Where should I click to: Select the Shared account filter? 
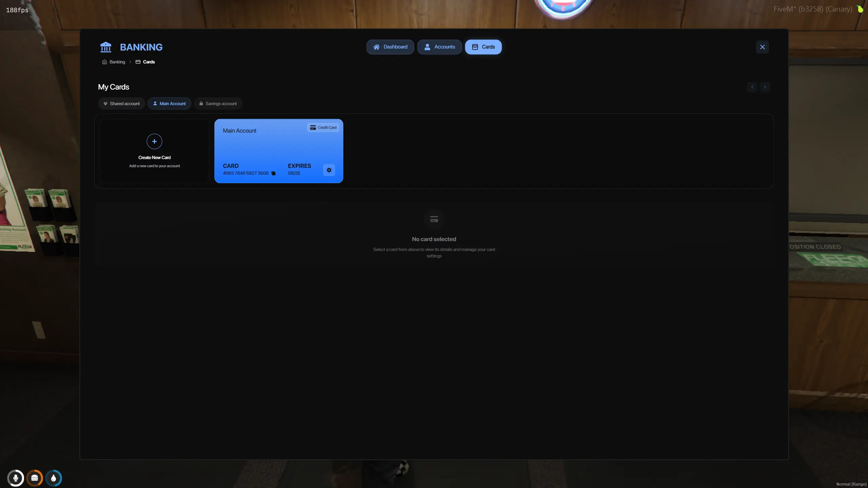coord(121,103)
